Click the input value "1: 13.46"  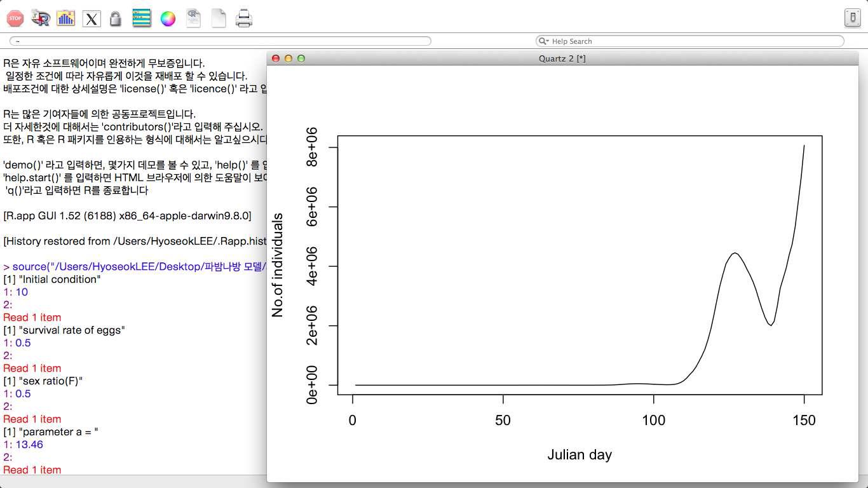(x=24, y=445)
